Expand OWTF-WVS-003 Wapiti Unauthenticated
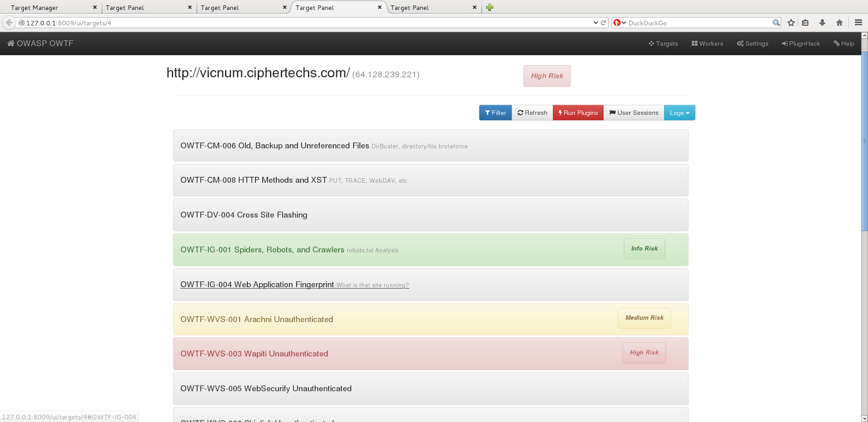868x422 pixels. (x=431, y=354)
